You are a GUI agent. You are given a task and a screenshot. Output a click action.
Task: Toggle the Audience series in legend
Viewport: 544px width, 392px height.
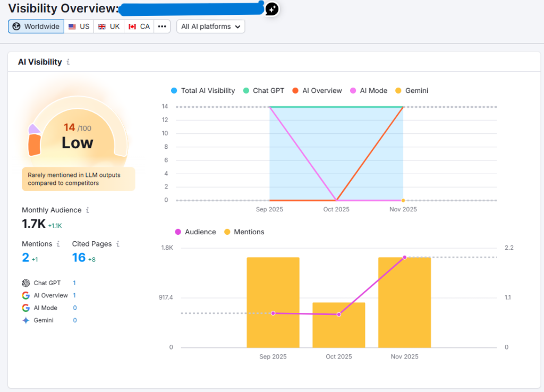point(195,232)
